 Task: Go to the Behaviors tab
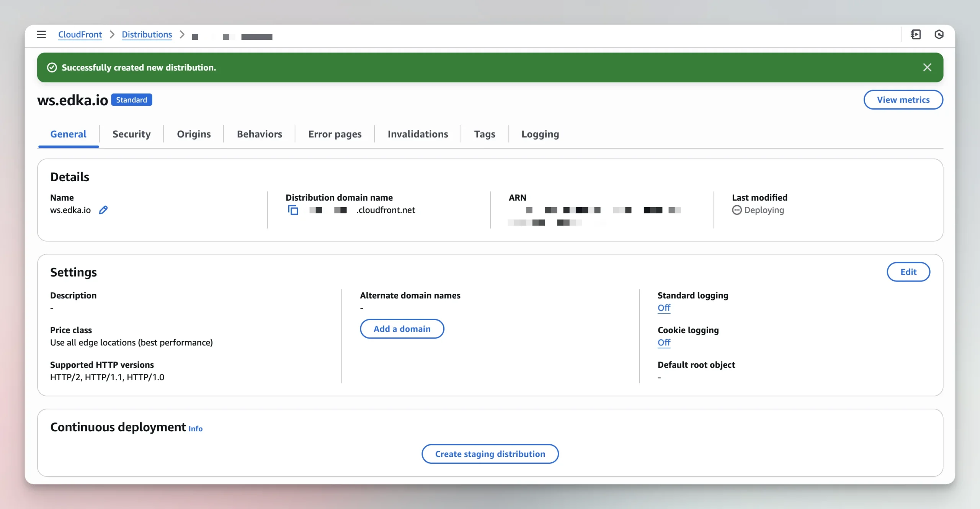(x=259, y=134)
